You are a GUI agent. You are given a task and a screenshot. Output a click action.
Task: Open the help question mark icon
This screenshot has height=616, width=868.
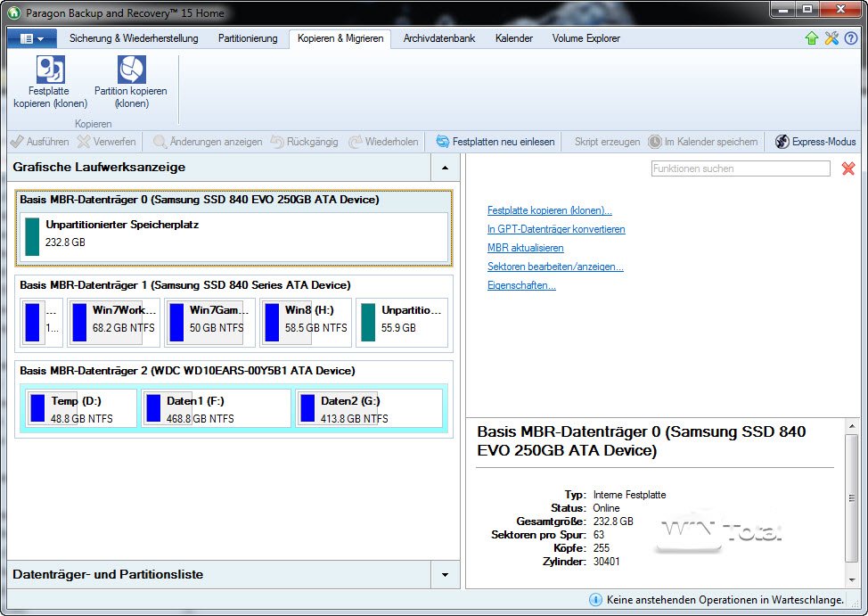coord(851,38)
